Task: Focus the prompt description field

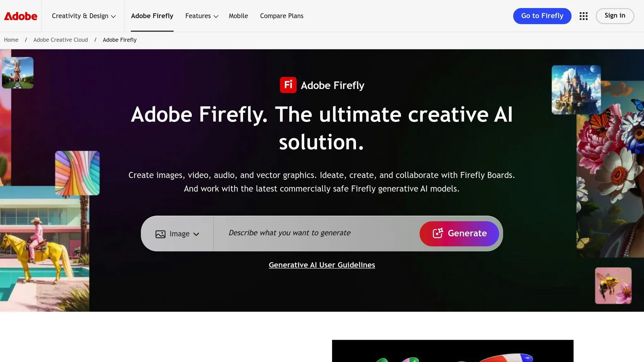Action: coord(314,233)
